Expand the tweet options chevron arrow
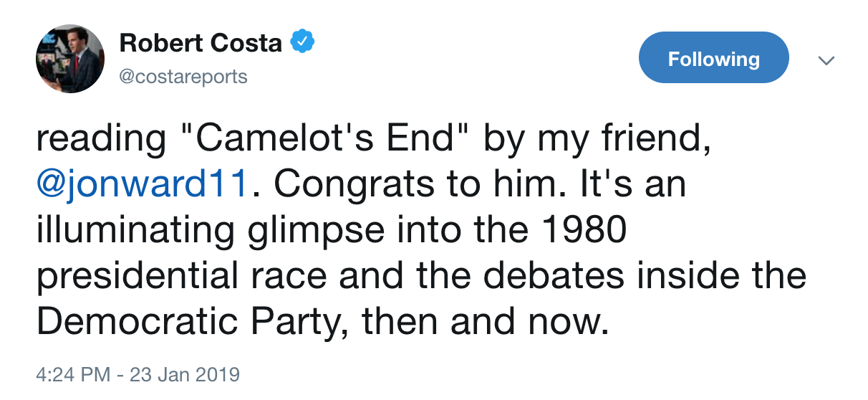Image resolution: width=868 pixels, height=400 pixels. coord(826,60)
